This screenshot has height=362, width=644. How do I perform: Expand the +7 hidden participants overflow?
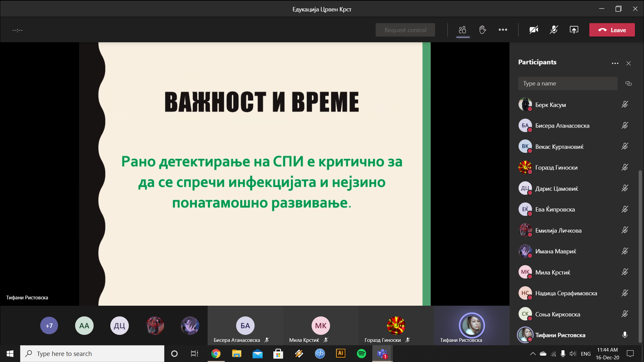point(49,326)
